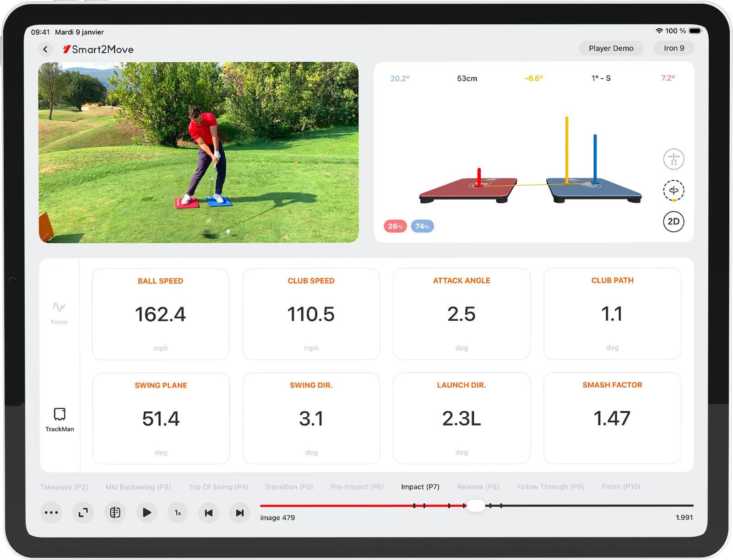Open the TrackMan data panel
The height and width of the screenshot is (560, 733).
click(x=60, y=418)
